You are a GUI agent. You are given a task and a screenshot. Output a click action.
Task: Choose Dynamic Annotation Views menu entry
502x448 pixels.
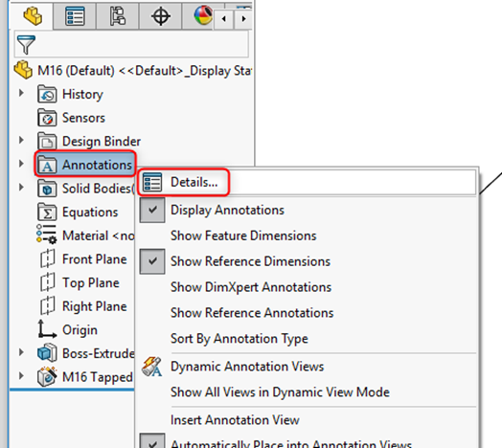pos(247,367)
